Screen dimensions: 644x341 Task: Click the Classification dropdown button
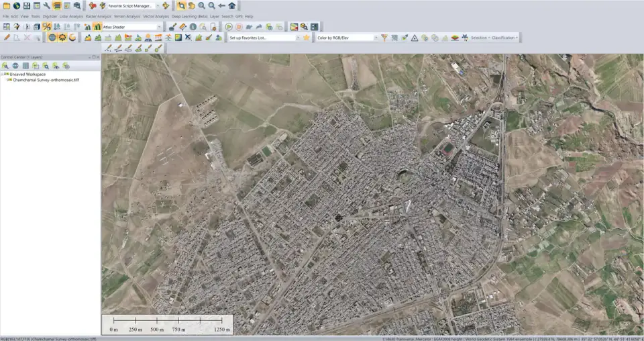click(x=504, y=38)
